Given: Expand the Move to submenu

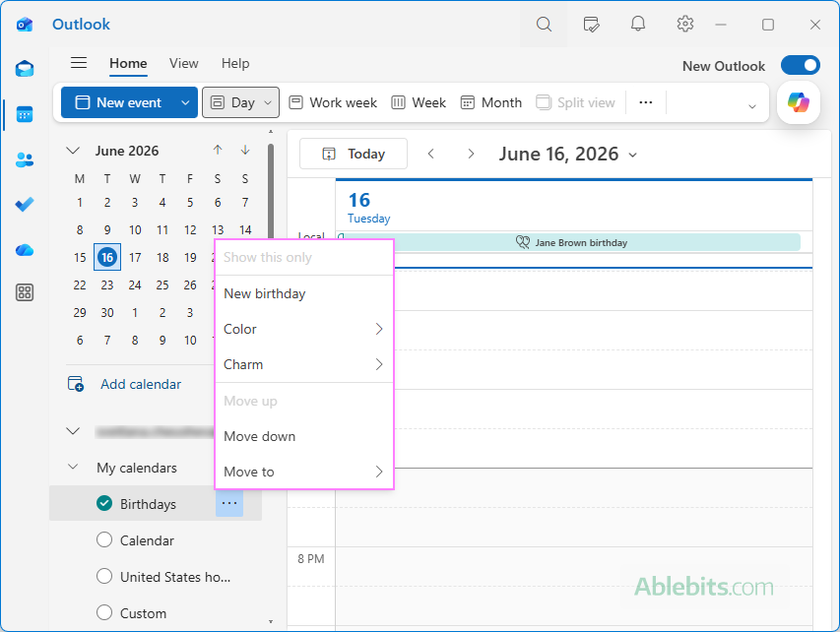Looking at the screenshot, I should click(304, 472).
